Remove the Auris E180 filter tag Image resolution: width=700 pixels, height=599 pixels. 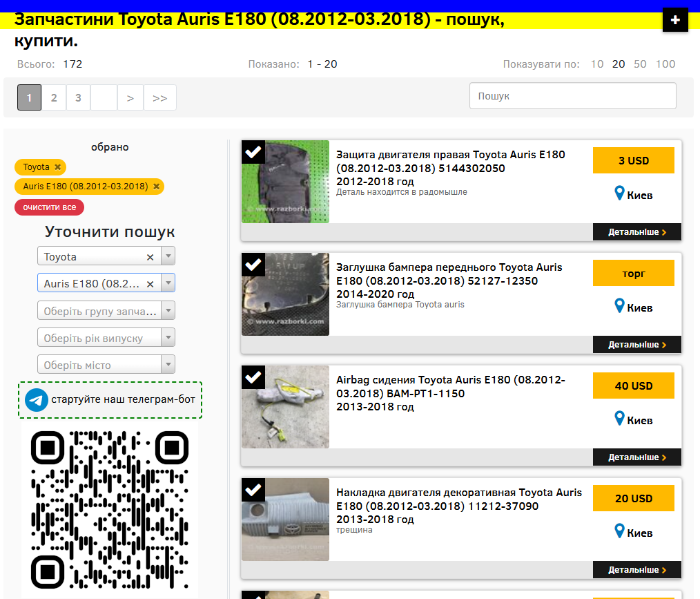coord(156,187)
